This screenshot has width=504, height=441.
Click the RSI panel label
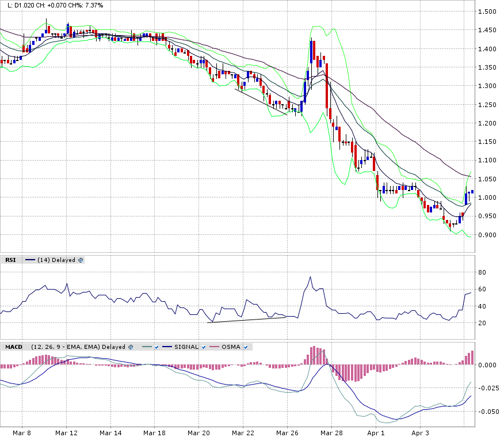coord(10,260)
